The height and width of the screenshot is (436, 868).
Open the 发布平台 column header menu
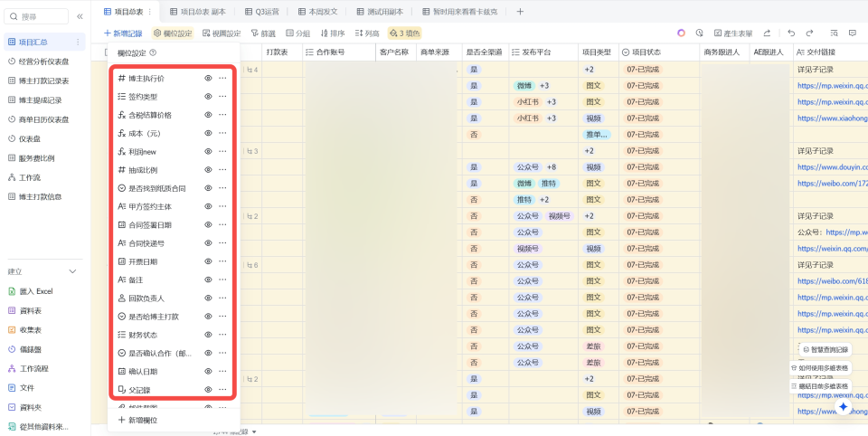pos(542,52)
